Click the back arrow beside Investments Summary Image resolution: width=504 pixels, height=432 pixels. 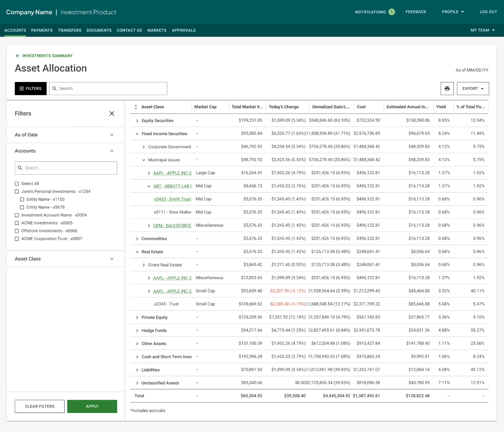pos(18,56)
